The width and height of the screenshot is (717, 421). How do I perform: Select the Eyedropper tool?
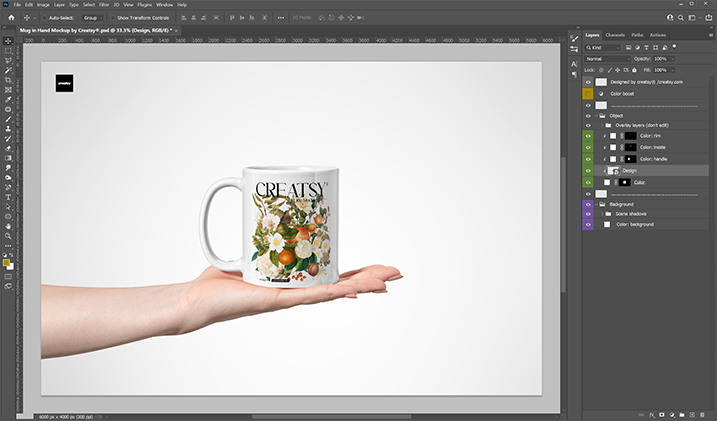[x=8, y=99]
